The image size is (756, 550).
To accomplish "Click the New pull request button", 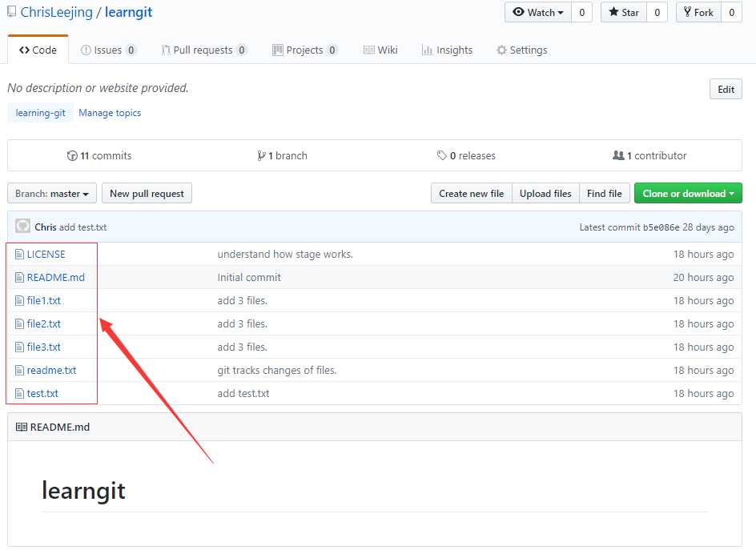I will [147, 194].
